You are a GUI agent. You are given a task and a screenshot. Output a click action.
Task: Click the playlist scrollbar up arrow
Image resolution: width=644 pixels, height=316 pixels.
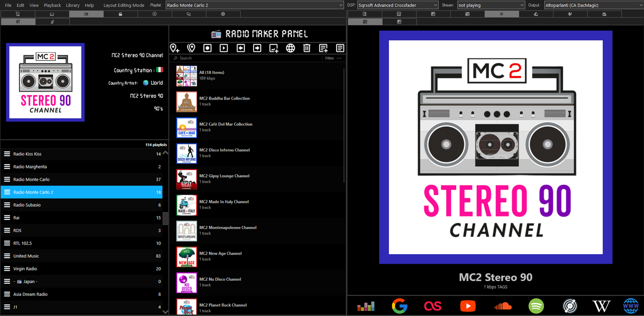(166, 153)
